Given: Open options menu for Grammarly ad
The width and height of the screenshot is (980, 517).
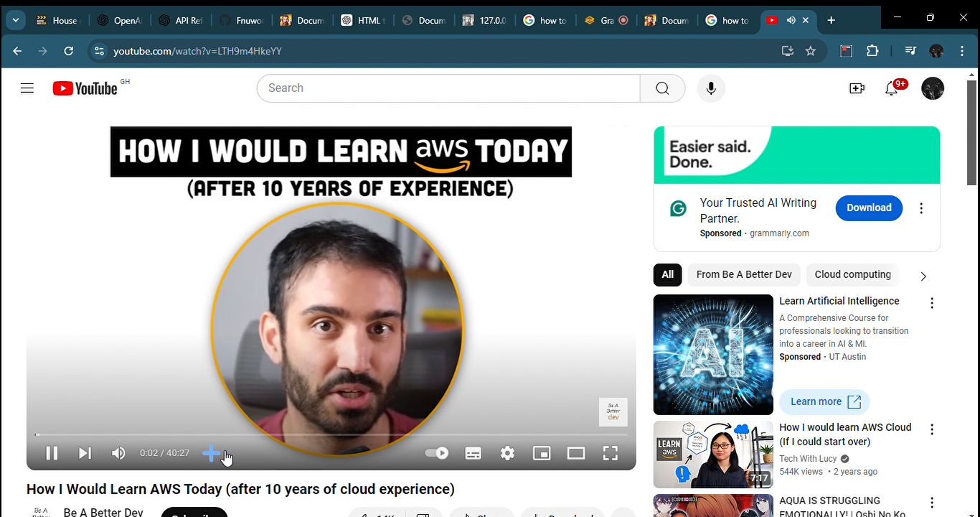Looking at the screenshot, I should click(921, 208).
